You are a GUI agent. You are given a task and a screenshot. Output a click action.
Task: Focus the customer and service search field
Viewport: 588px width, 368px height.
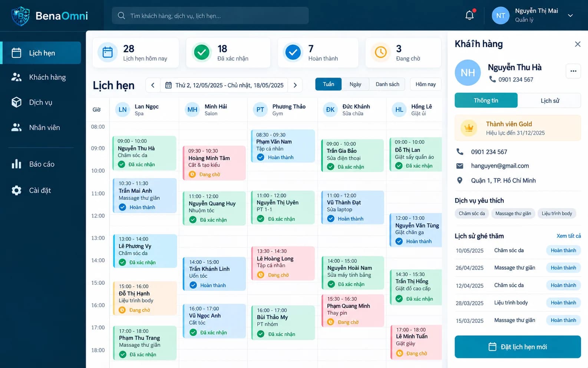click(x=210, y=16)
